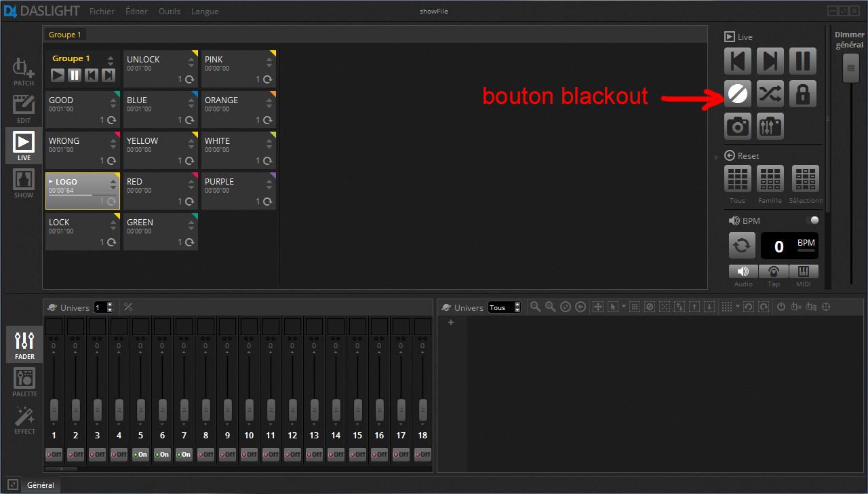Open the Patch screen in sidebar
868x494 pixels.
click(24, 72)
